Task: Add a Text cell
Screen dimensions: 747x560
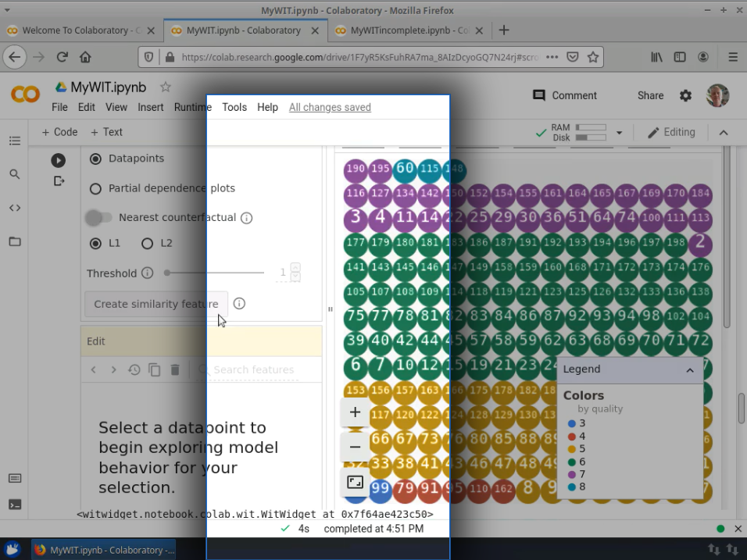Action: pos(106,132)
